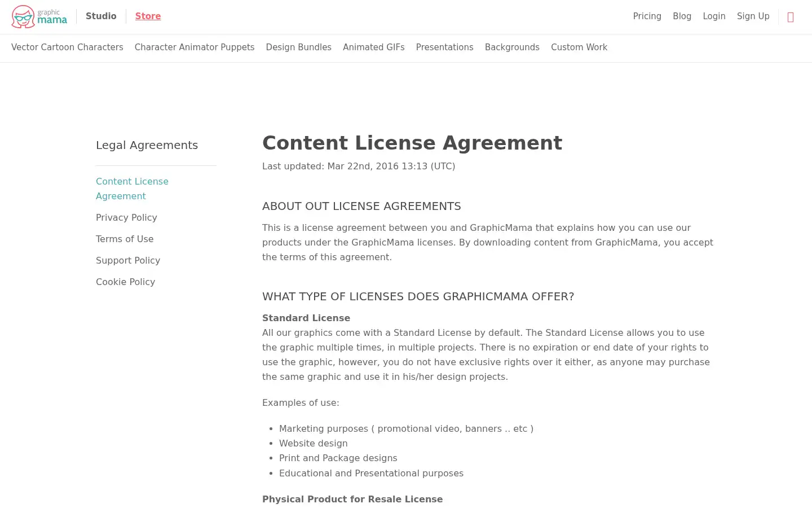Switch to the Store section

point(148,16)
